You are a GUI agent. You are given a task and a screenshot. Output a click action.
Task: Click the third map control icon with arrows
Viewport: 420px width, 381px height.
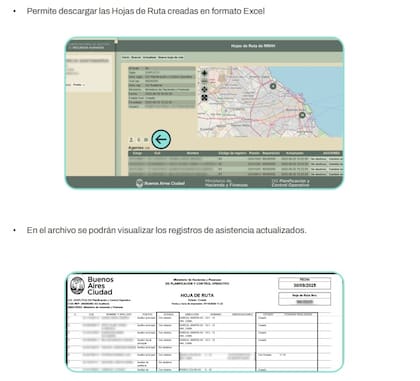coord(204,89)
